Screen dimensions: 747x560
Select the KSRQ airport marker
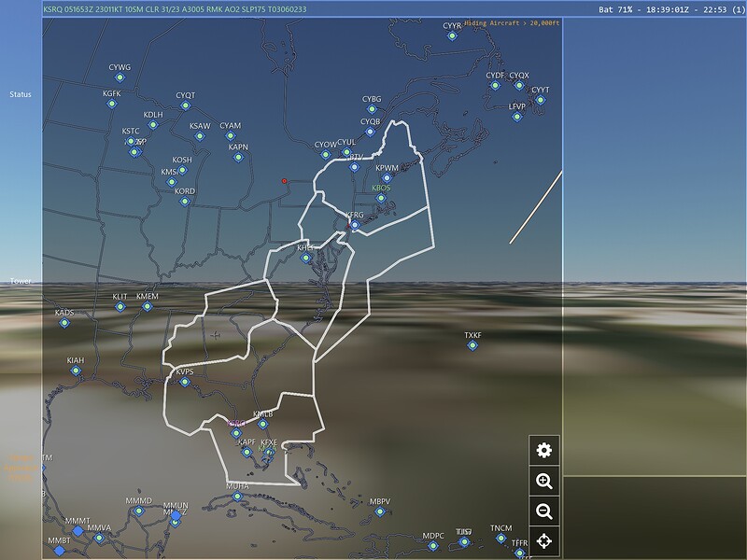point(236,433)
